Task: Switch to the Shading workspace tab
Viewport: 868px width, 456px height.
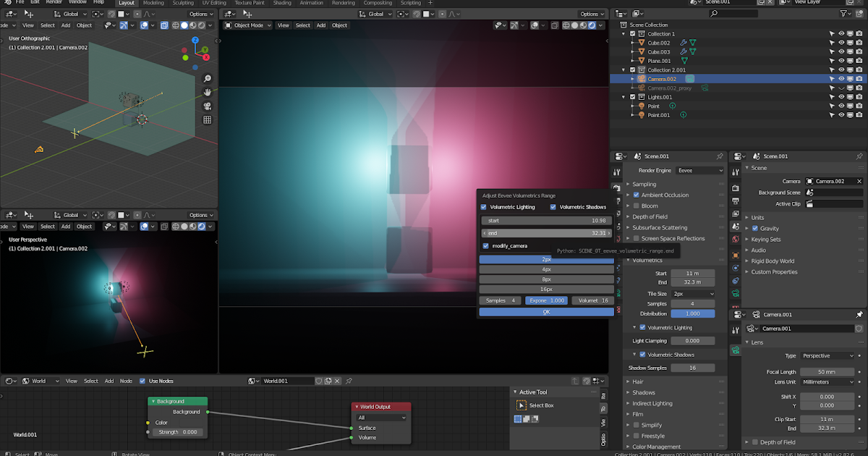Action: [x=282, y=3]
